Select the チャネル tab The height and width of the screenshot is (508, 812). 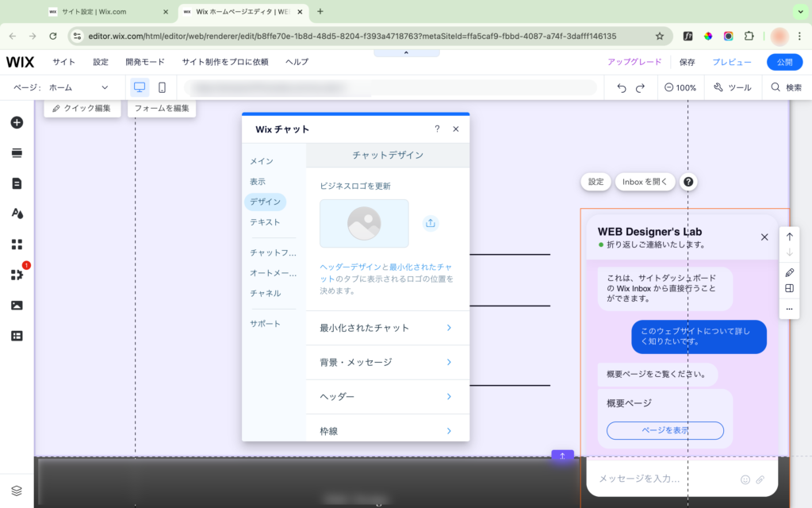pyautogui.click(x=265, y=293)
